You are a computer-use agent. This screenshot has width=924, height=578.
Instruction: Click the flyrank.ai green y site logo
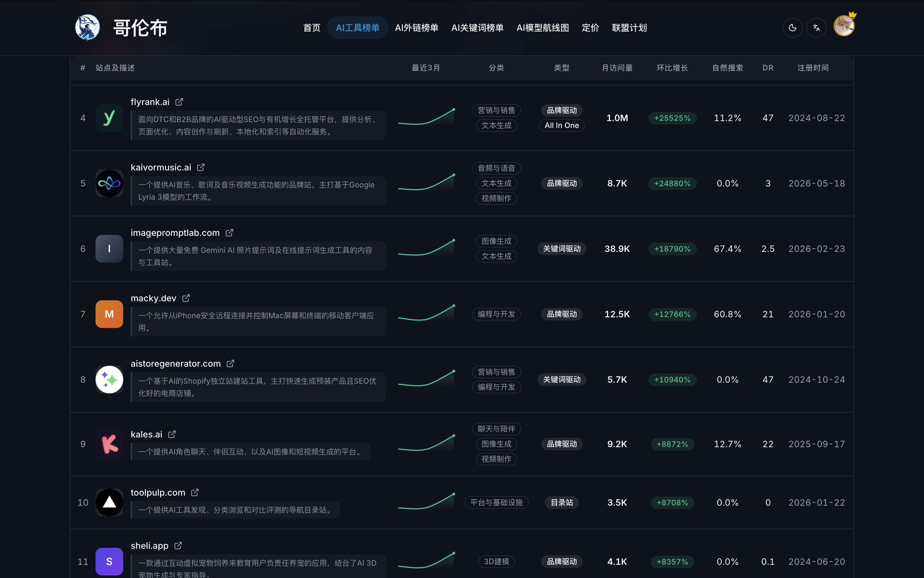click(109, 118)
